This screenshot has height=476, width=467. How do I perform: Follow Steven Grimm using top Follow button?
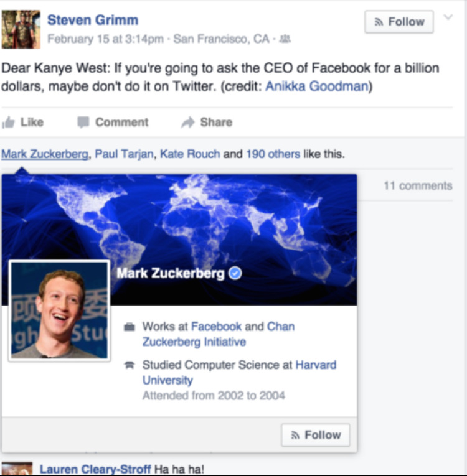click(x=399, y=22)
